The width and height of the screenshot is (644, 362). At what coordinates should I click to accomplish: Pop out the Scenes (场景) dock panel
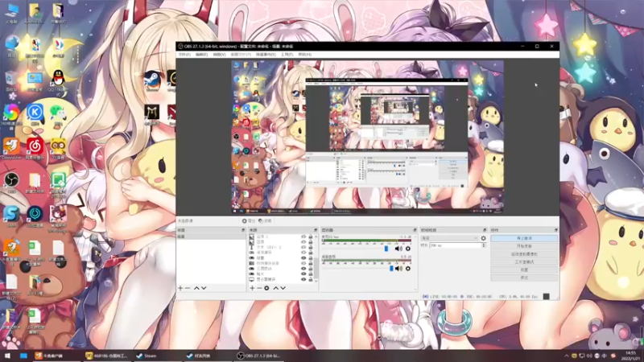[x=243, y=230]
